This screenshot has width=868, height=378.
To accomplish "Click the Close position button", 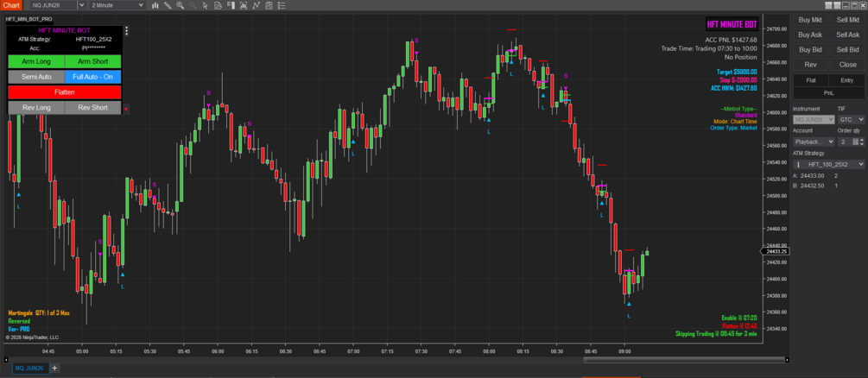I will [847, 65].
